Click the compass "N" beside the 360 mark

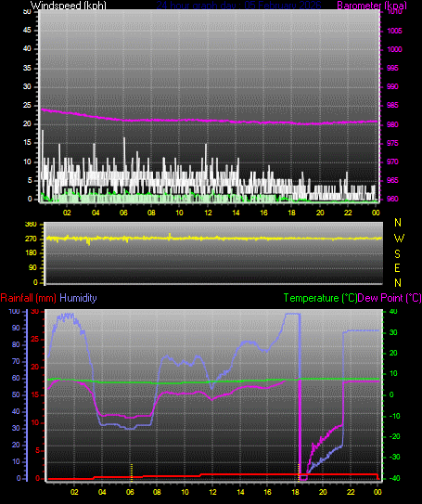398,222
